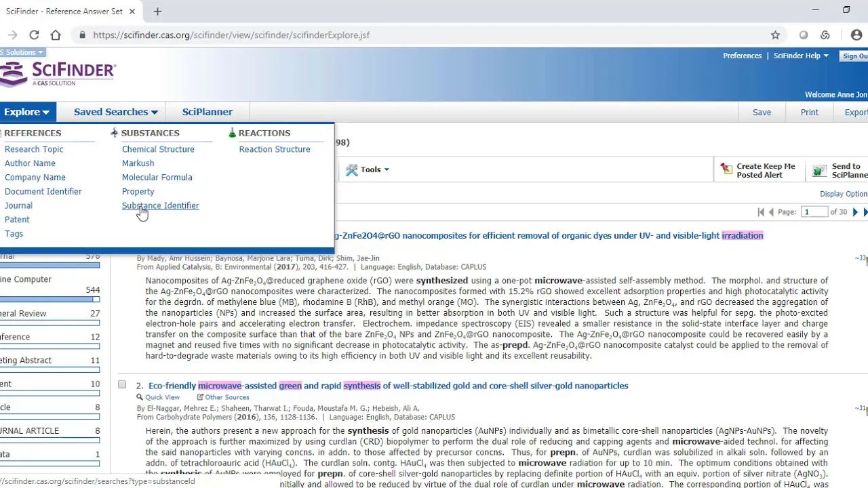Select Company Name search

tap(35, 178)
